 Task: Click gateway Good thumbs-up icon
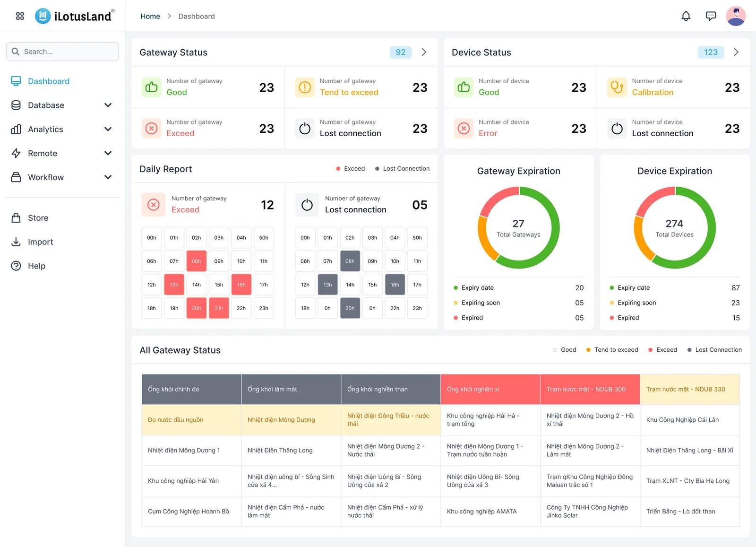(152, 87)
